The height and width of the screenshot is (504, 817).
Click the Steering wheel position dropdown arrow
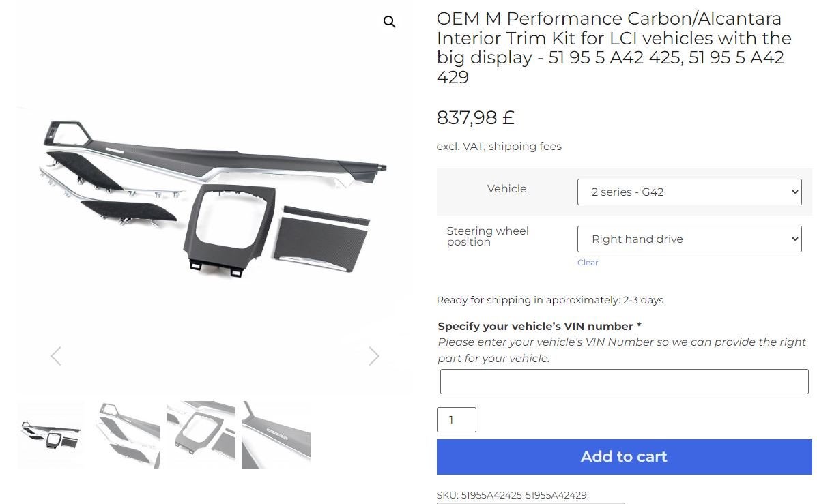coord(794,239)
